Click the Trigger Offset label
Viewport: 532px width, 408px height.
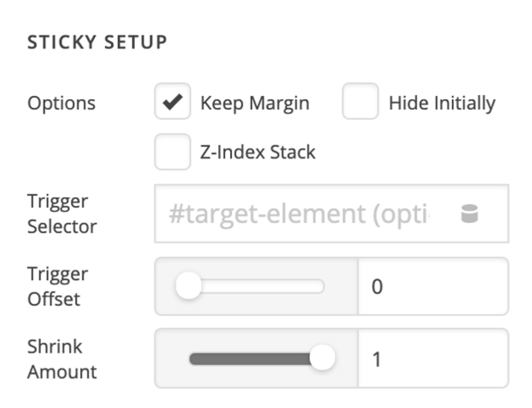pyautogui.click(x=58, y=286)
